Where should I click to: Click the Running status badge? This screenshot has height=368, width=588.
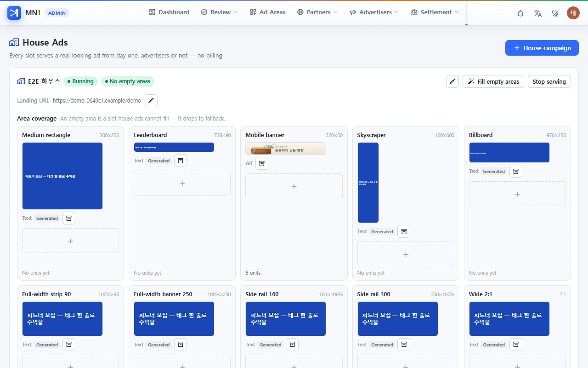pos(80,81)
